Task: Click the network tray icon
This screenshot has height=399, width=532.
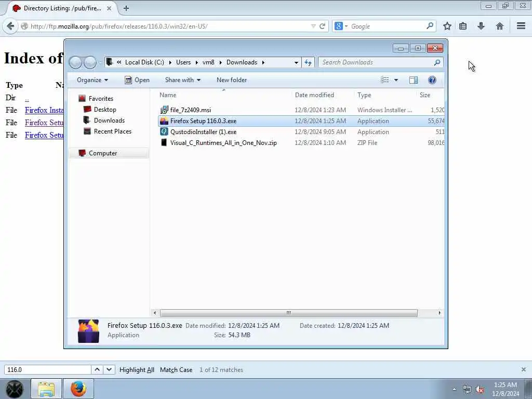Action: [x=467, y=390]
